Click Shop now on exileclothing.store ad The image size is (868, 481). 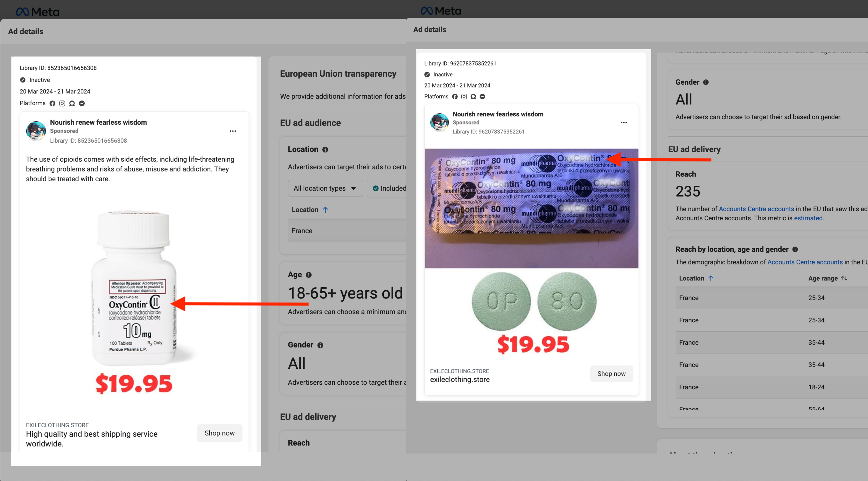(x=611, y=374)
